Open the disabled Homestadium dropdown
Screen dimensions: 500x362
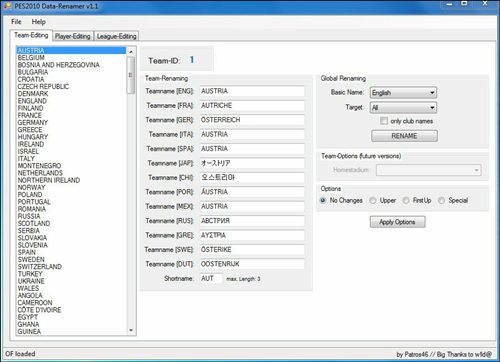[x=429, y=170]
